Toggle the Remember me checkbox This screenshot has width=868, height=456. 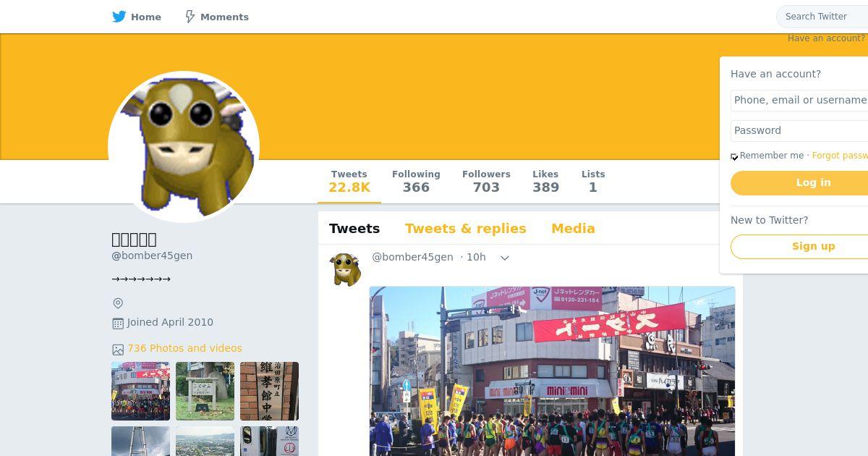[x=734, y=156]
